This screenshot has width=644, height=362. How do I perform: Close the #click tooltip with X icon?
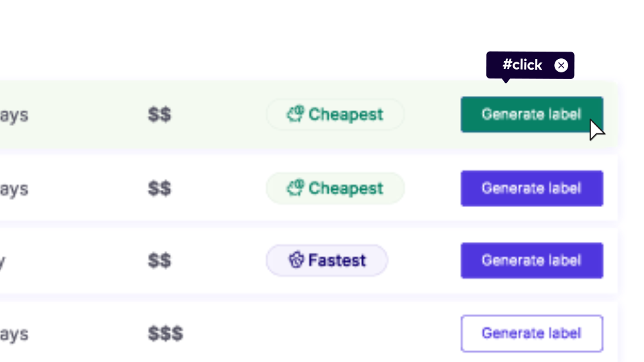[x=561, y=65]
